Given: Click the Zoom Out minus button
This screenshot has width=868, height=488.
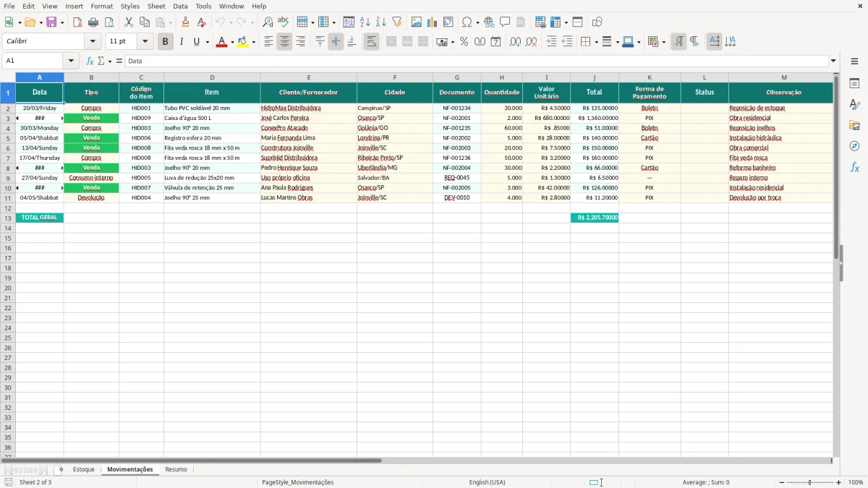Looking at the screenshot, I should pos(782,482).
